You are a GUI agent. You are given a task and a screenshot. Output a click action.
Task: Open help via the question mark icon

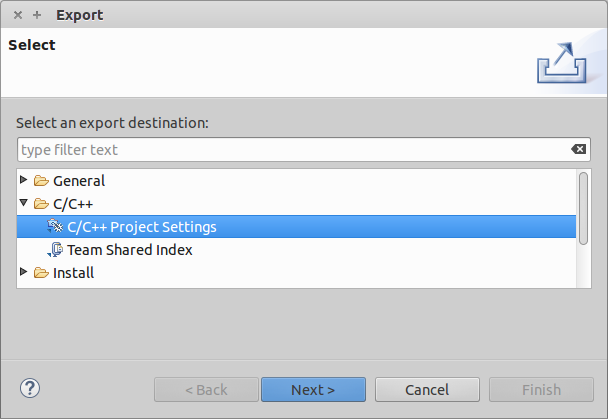[x=29, y=388]
